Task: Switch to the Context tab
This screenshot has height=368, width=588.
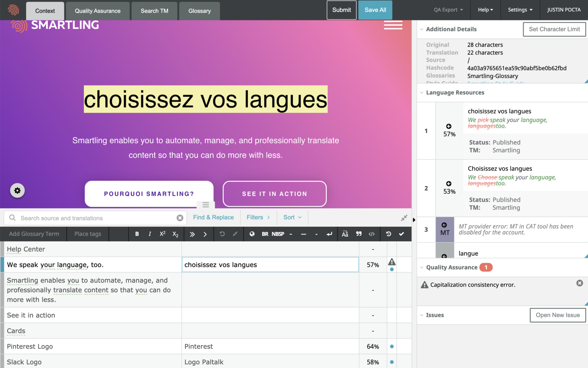Action: [x=45, y=11]
